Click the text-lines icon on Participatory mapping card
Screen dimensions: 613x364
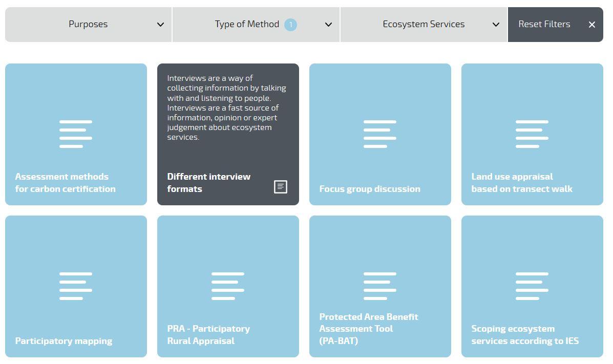[x=76, y=286]
